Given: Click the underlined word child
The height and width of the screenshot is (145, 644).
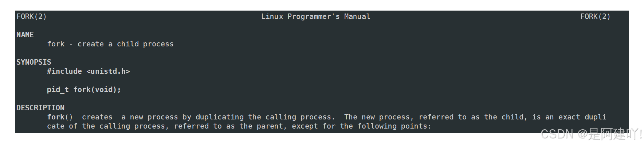Looking at the screenshot, I should [x=513, y=117].
